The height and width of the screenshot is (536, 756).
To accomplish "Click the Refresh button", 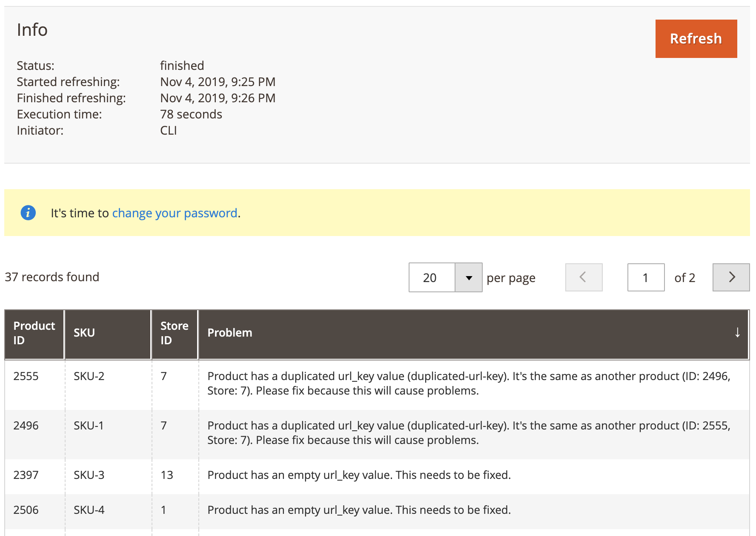I will pyautogui.click(x=696, y=38).
